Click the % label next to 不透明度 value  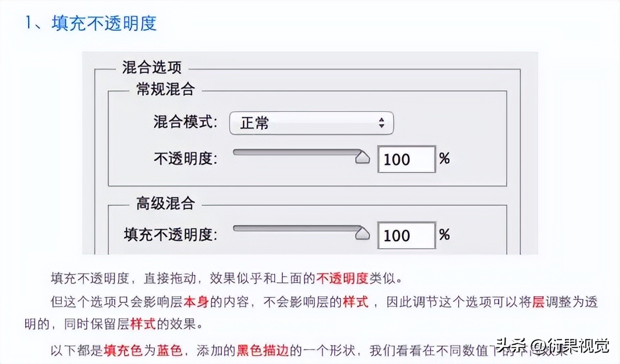tap(444, 158)
